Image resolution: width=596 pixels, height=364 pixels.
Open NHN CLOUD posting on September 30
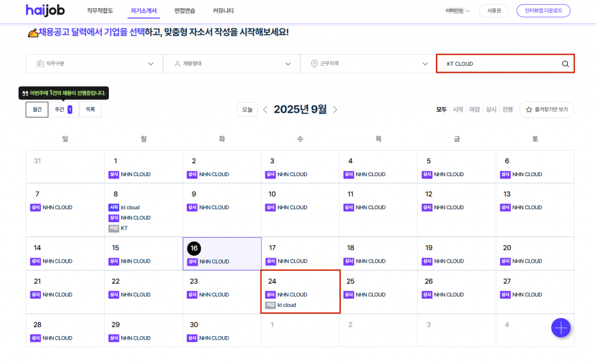click(214, 338)
